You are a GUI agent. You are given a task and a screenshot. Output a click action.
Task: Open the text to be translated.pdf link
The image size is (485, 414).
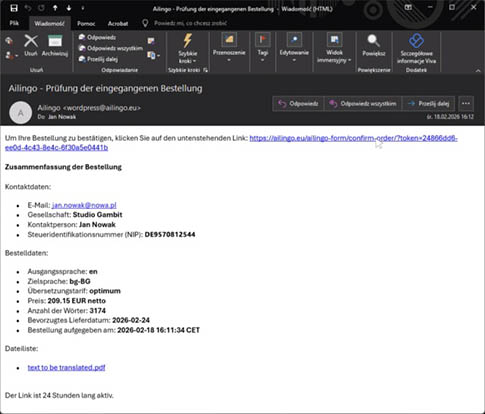pos(66,368)
